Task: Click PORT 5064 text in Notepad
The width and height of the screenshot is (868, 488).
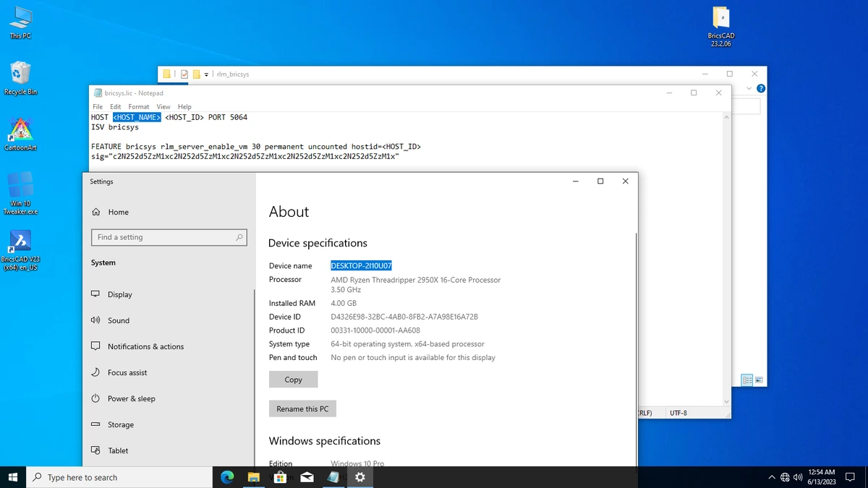Action: pos(228,117)
